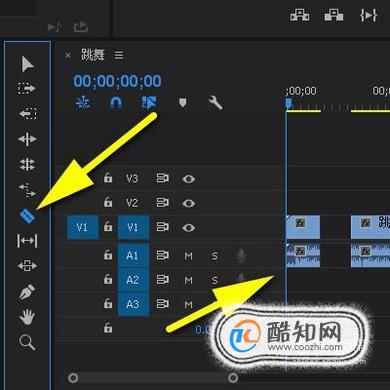This screenshot has height=390, width=390.
Task: Click the V1 source patching button
Action: click(82, 227)
